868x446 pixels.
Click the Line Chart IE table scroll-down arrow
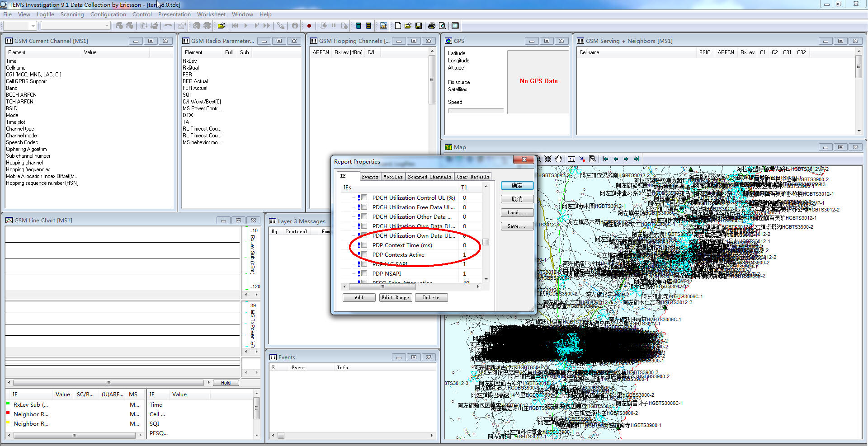pos(257,435)
